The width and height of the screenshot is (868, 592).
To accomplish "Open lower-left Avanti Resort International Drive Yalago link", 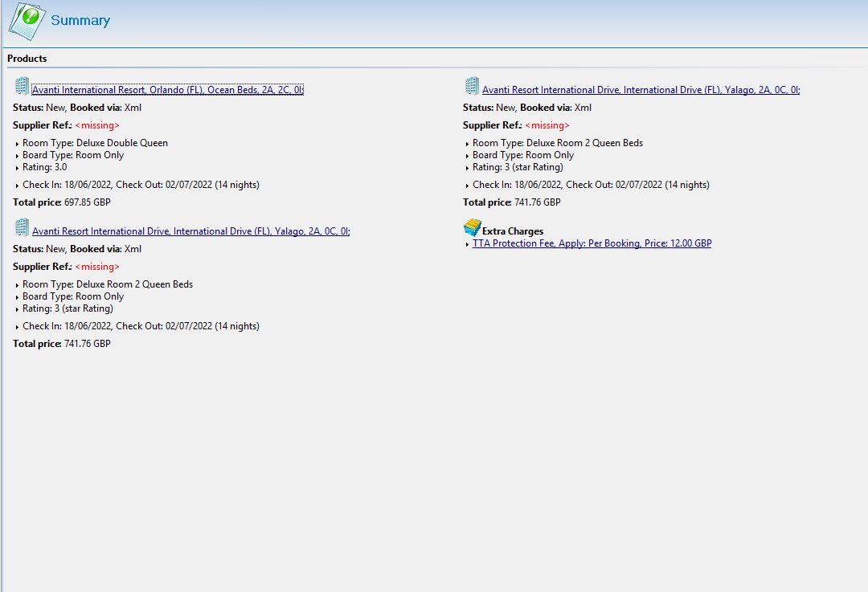I will [x=191, y=231].
